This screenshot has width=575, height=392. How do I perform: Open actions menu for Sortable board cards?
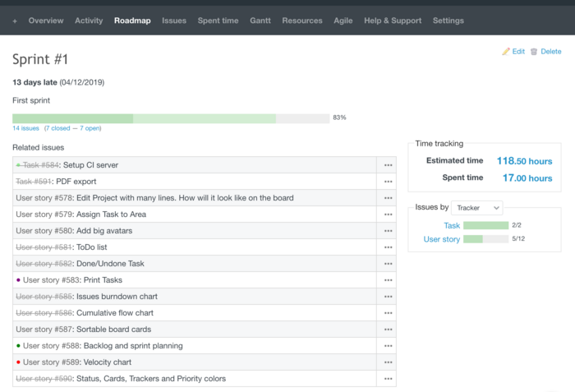pos(386,330)
